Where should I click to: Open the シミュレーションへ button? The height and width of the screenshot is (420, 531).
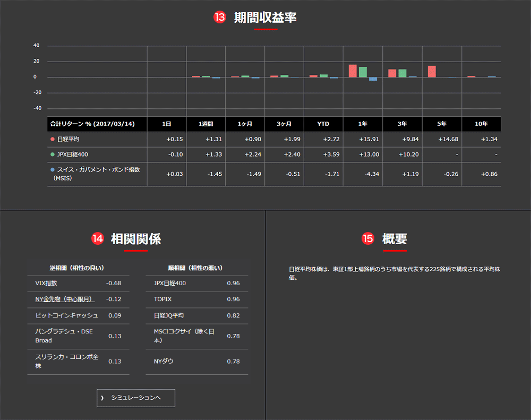point(135,398)
